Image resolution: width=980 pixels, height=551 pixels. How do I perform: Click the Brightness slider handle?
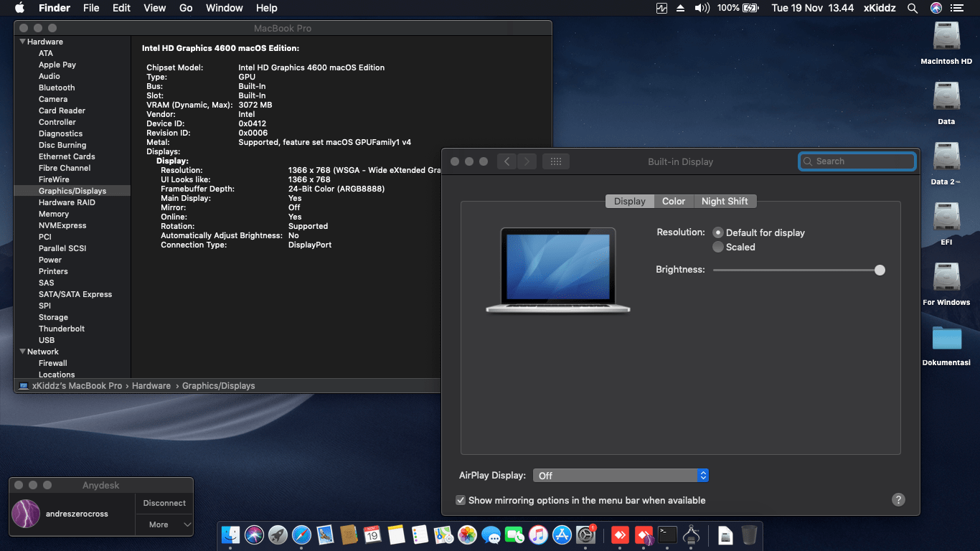(880, 270)
